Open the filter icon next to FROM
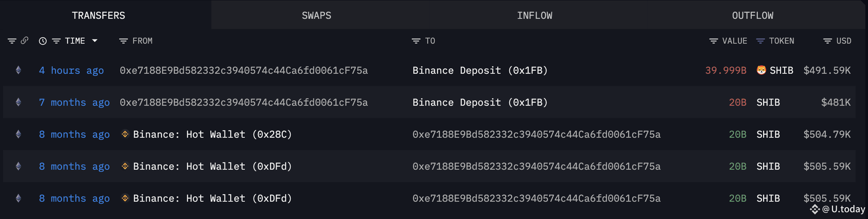868x219 pixels. 123,41
